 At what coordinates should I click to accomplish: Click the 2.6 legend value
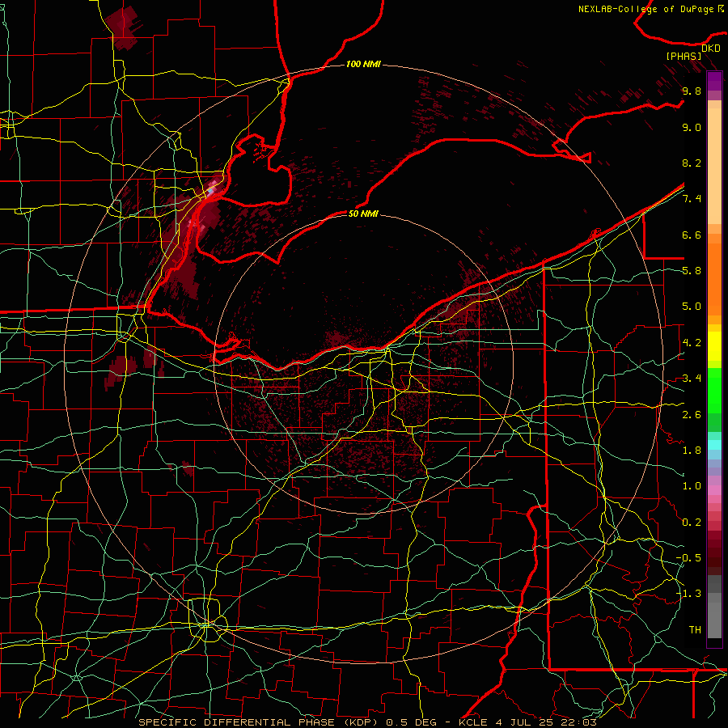(692, 414)
